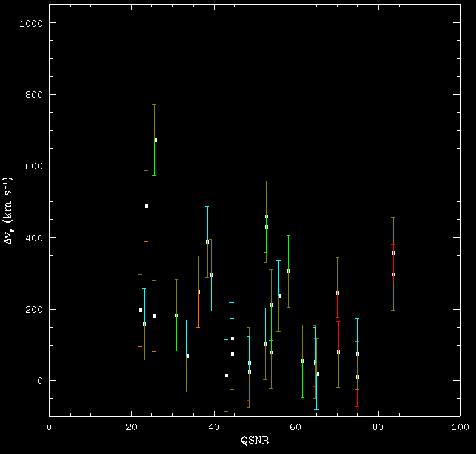Select the data point at QSNR 58, near 305

click(x=289, y=271)
